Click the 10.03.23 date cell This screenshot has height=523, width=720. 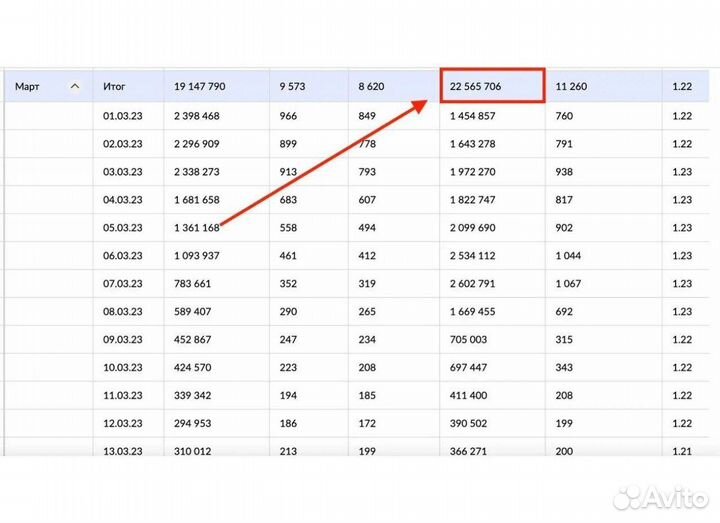[x=123, y=368]
